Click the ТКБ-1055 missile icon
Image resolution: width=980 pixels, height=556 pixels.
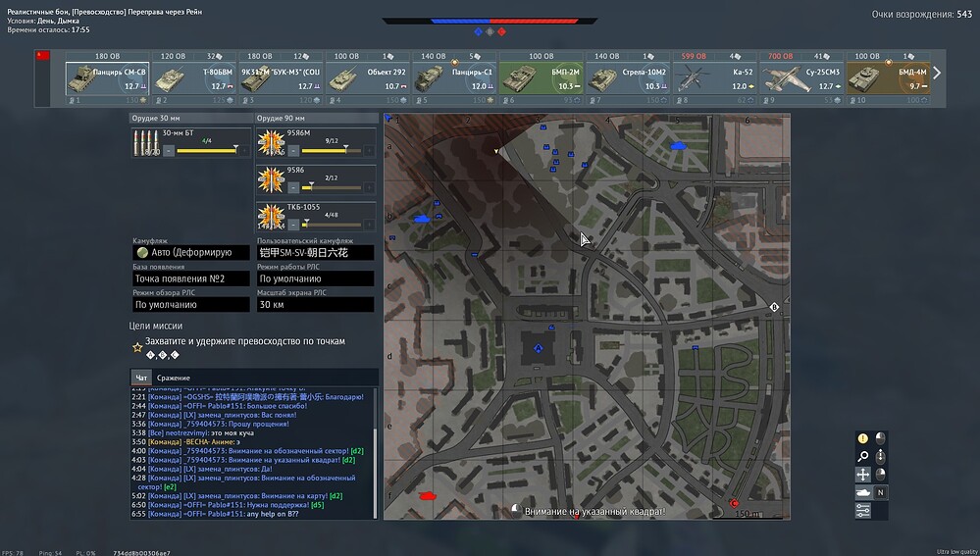272,217
